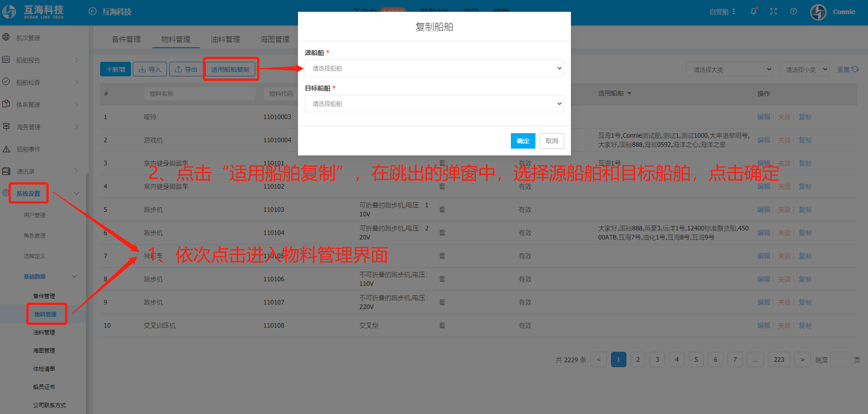
Task: Click the 互海科技 logo in header
Action: pyautogui.click(x=33, y=12)
